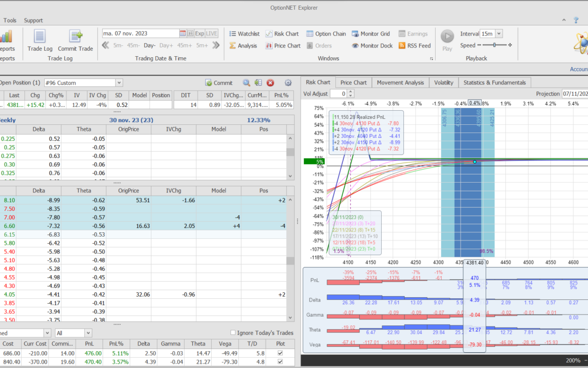
Task: Open the Watchlist window
Action: (x=244, y=34)
